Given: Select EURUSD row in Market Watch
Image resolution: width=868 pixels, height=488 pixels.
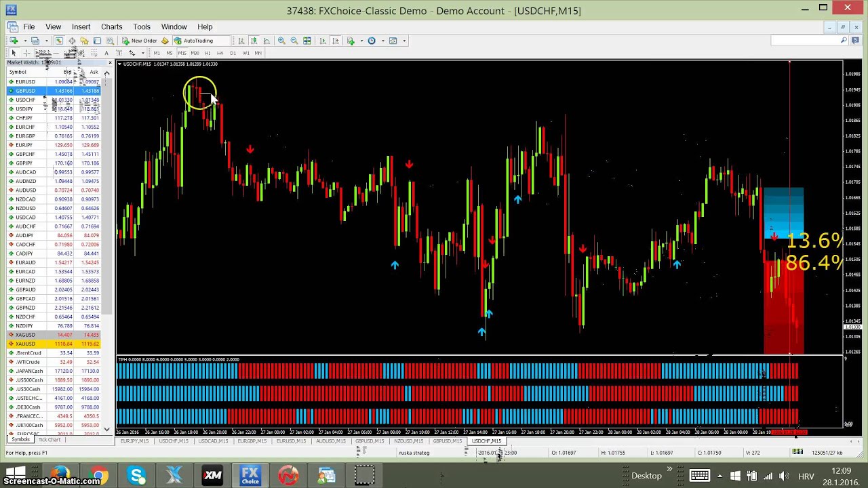Looking at the screenshot, I should [x=54, y=81].
